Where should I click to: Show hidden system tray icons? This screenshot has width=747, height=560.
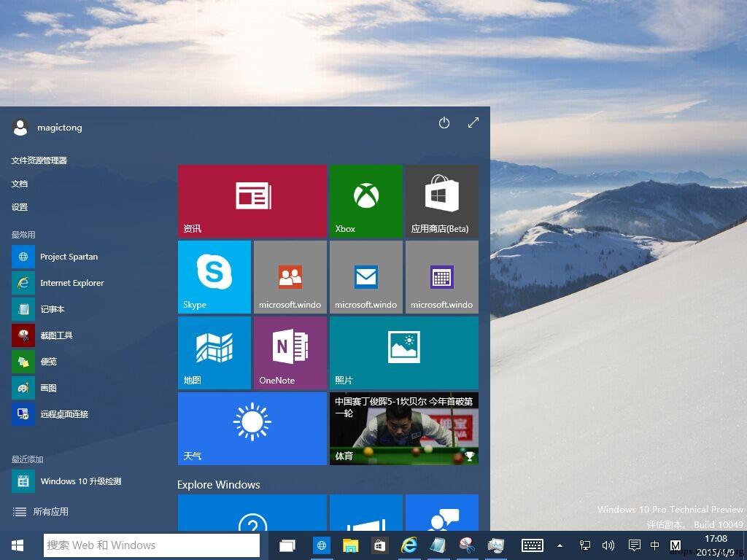point(560,545)
